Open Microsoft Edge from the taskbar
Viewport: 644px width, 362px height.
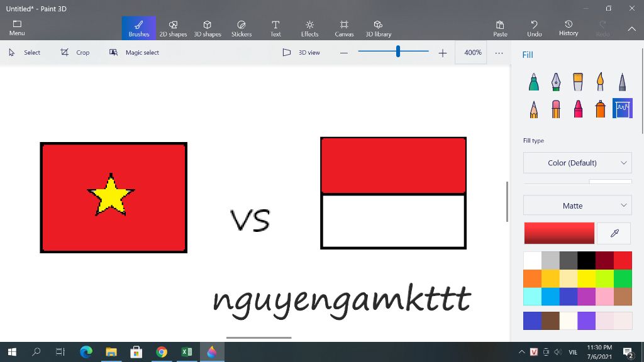(x=86, y=352)
